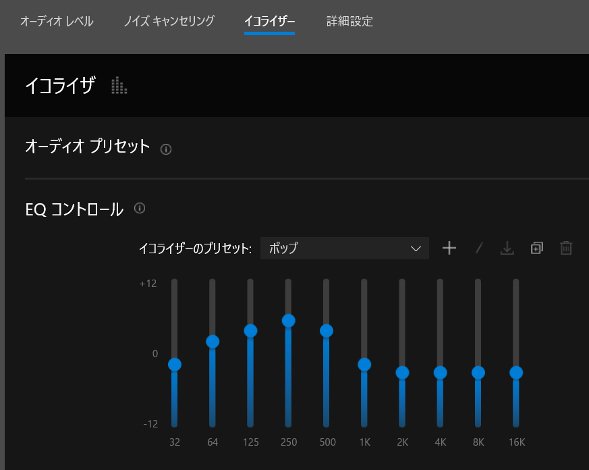Click the 500 Hz slider handle
This screenshot has height=470, width=589.
pos(326,331)
